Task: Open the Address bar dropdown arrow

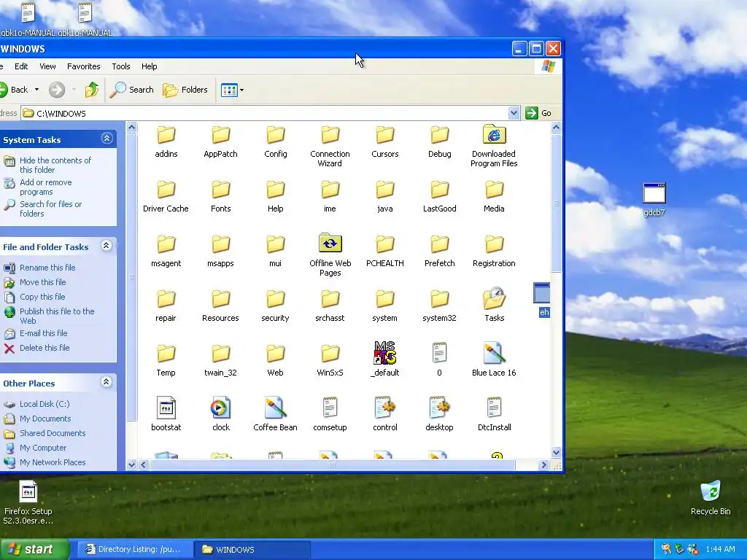Action: [514, 113]
